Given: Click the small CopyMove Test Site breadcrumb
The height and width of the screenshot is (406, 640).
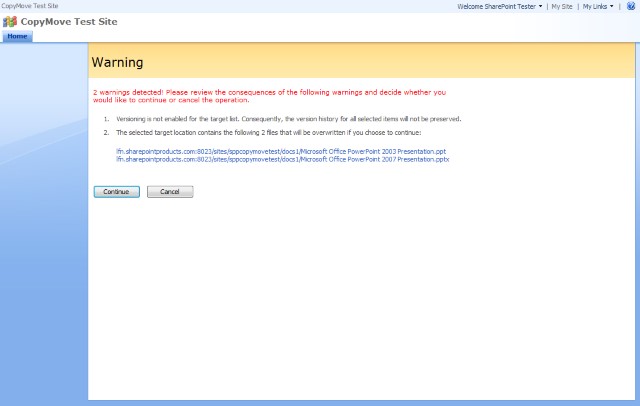Looking at the screenshot, I should (x=30, y=6).
